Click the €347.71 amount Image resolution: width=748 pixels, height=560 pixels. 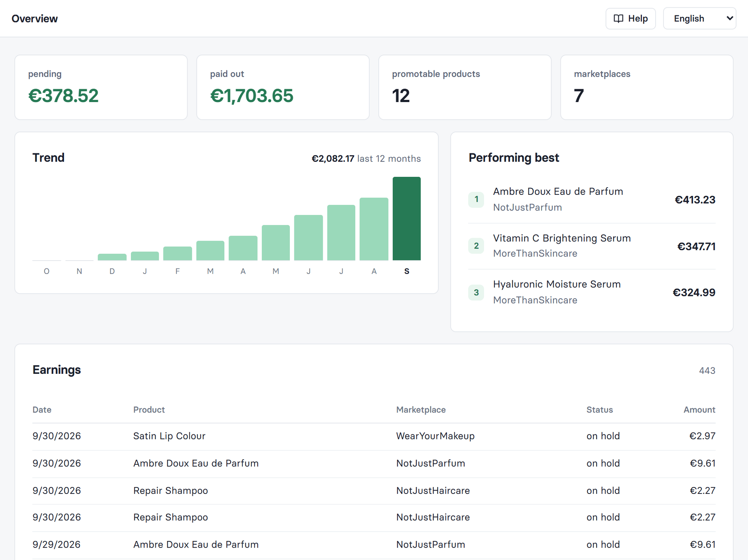[696, 246]
